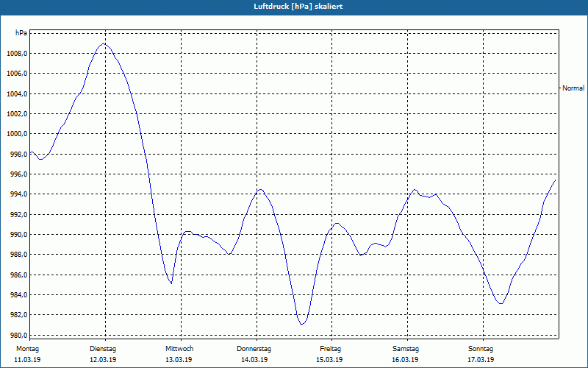
Task: Click the 'Sonntag' day label
Action: click(x=481, y=349)
